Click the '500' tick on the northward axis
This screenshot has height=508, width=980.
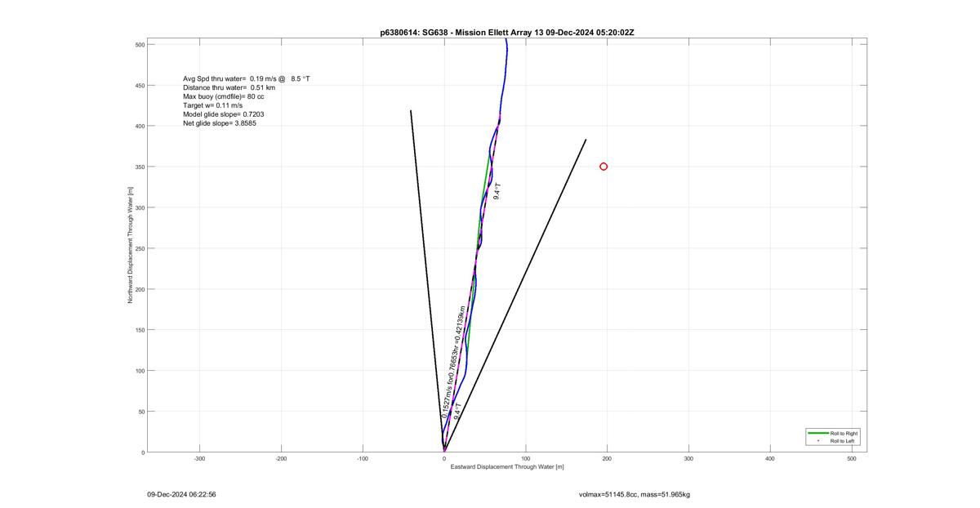coord(140,44)
